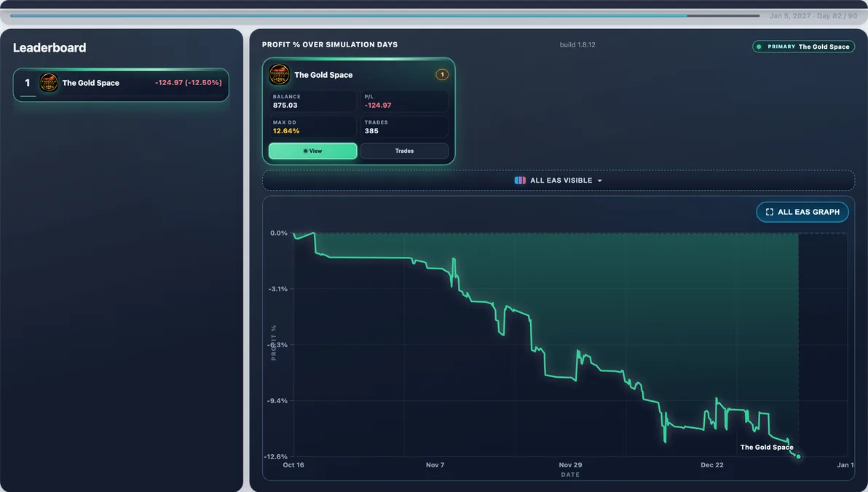Click the PROFIT % OVER SIMULATION DAYS title

(330, 45)
